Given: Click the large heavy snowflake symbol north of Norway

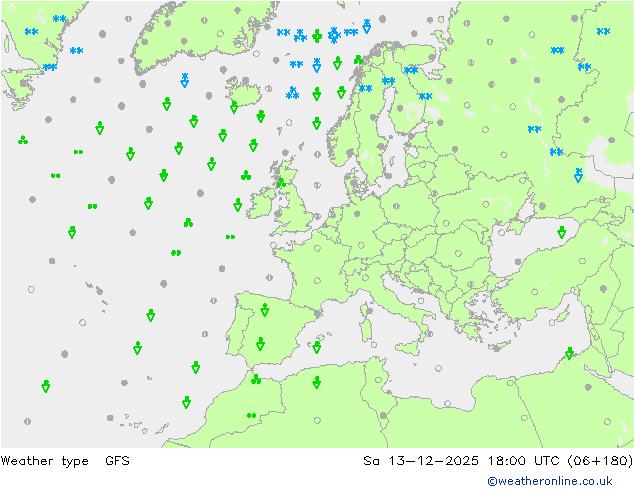Looking at the screenshot, I should tap(334, 36).
